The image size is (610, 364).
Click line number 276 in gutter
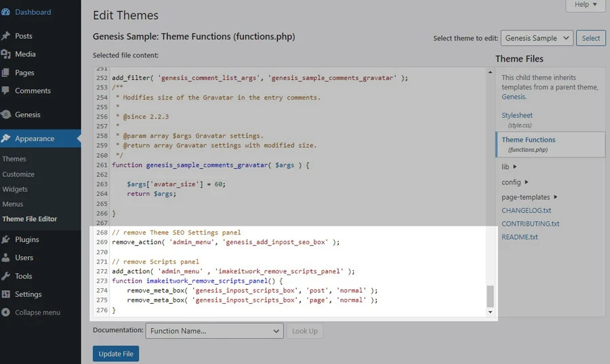coord(102,310)
